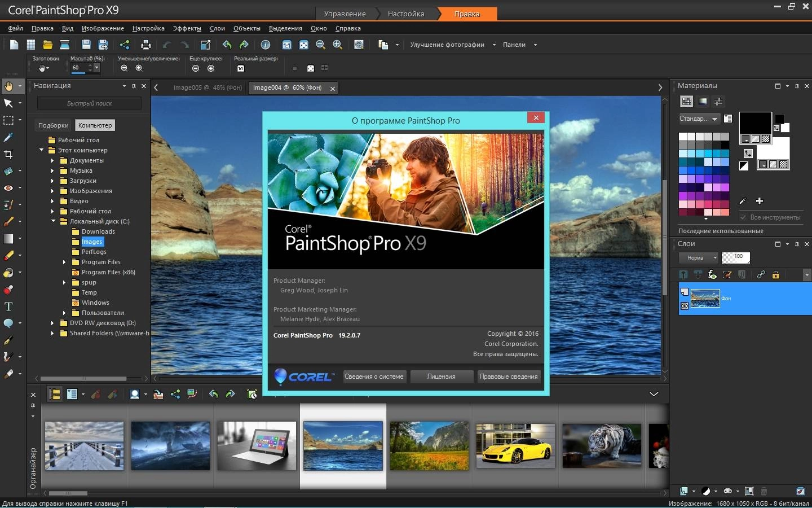Image resolution: width=812 pixels, height=508 pixels.
Task: Switch to the Настройка workspace tab
Action: [x=406, y=14]
